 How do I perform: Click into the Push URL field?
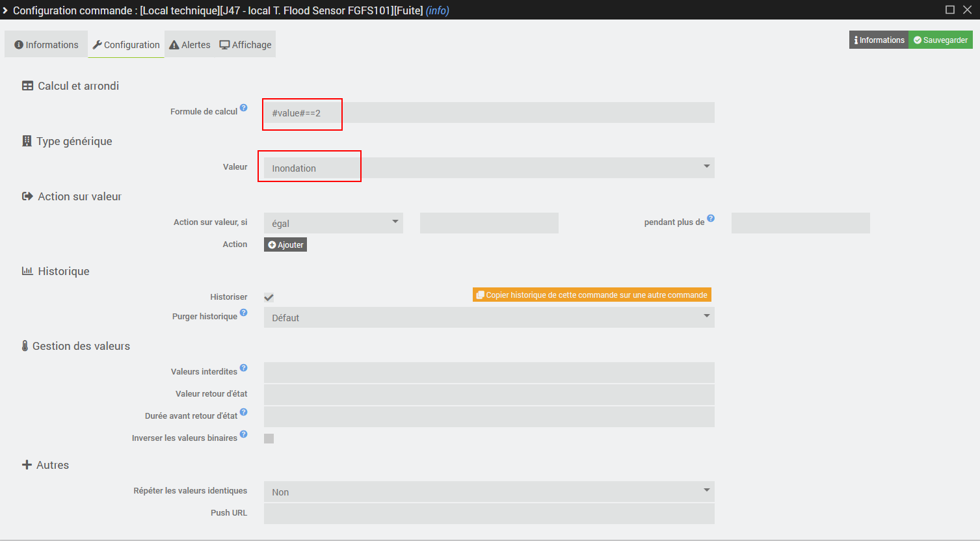[488, 514]
